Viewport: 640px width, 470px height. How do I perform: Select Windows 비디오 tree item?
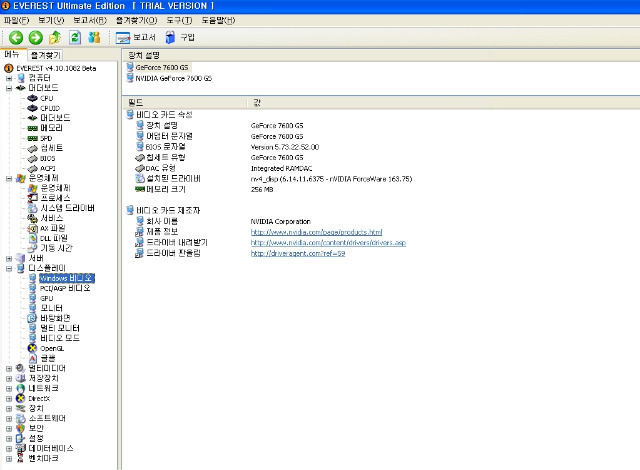67,278
